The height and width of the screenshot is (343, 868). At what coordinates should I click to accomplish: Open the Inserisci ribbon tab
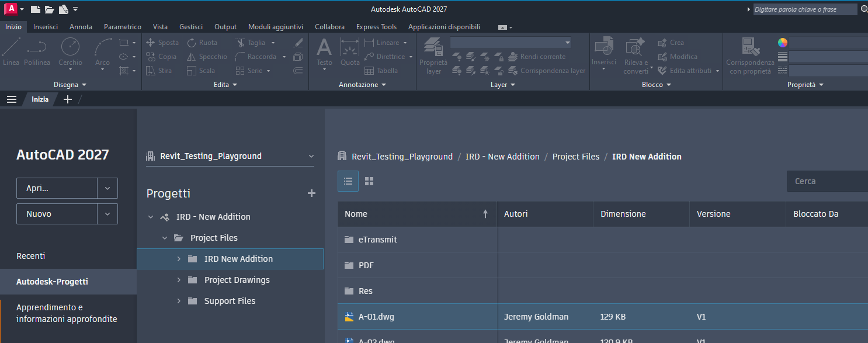click(46, 27)
